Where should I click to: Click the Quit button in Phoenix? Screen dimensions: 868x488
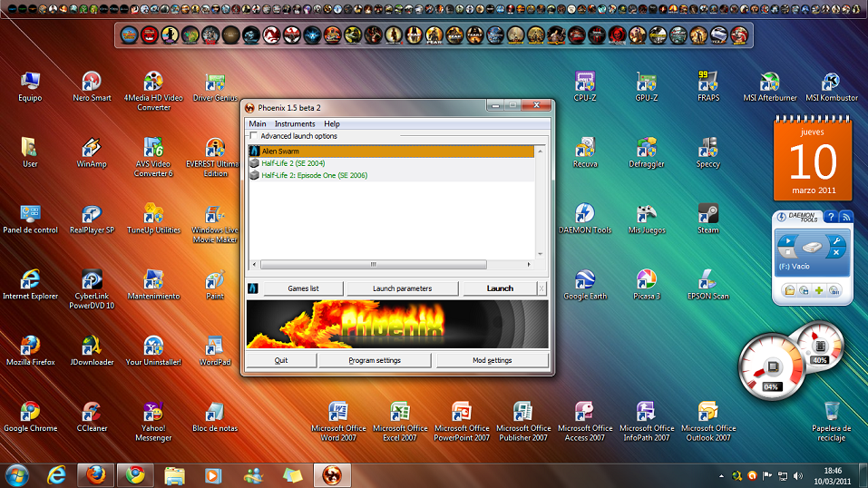[x=281, y=360]
